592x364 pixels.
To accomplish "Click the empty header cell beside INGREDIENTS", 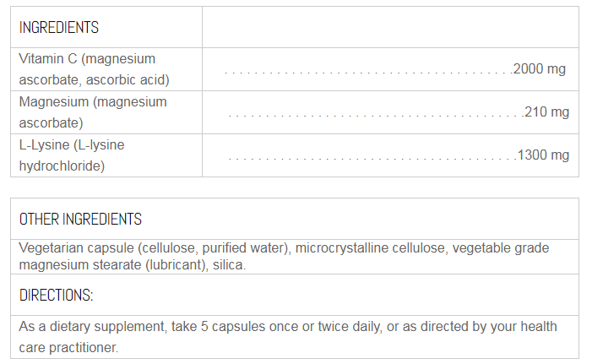I will (x=390, y=28).
